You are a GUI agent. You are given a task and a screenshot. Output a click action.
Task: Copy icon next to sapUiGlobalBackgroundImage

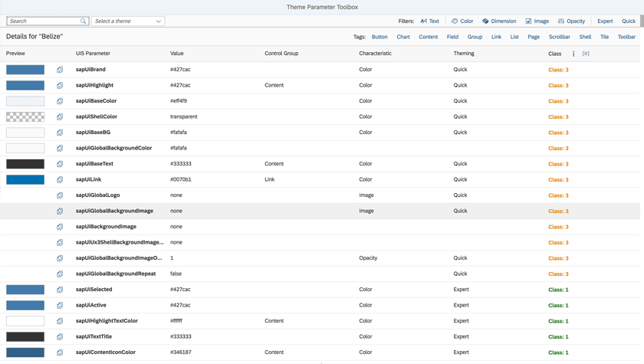(60, 211)
